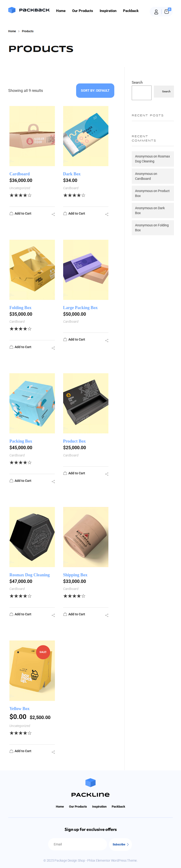181x868 pixels.
Task: Focus the sidebar search input field
Action: point(141,93)
